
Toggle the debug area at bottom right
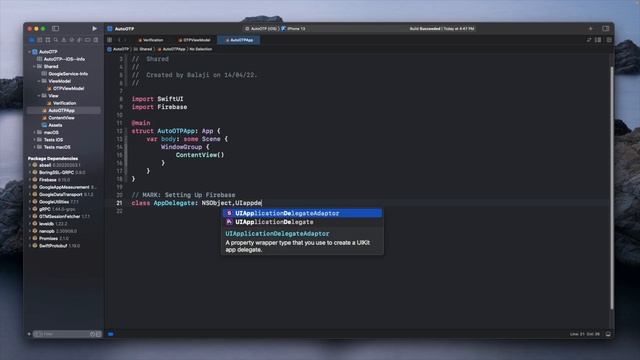tap(608, 334)
